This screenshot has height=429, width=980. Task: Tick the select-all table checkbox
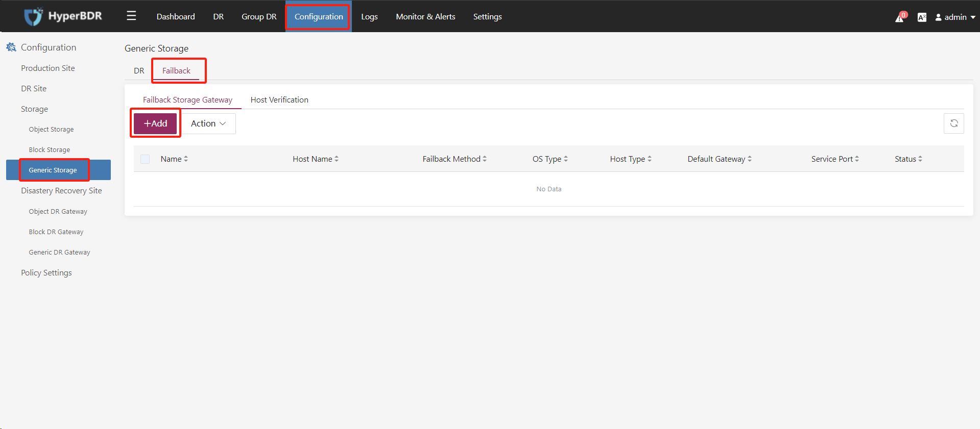click(x=145, y=159)
